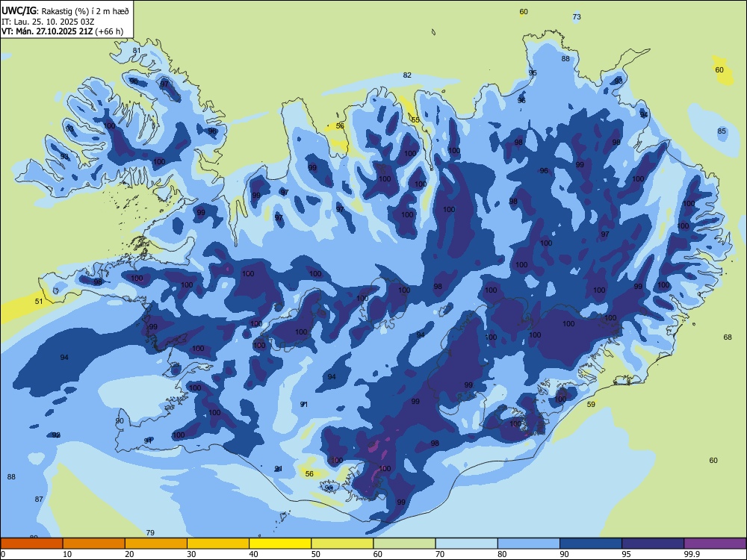
Task: Click the humidity value '81' in the Westfjords
Action: pyautogui.click(x=137, y=51)
